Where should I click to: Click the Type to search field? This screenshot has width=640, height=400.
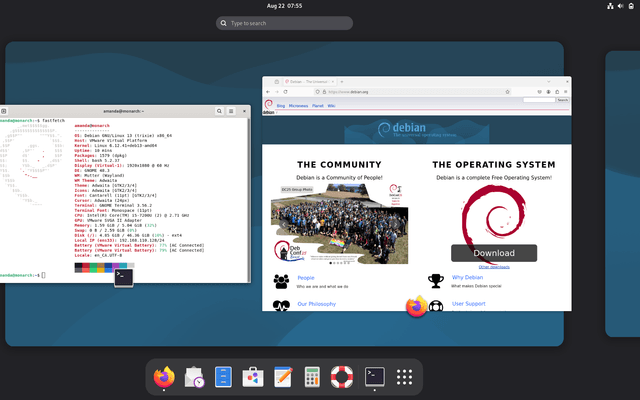[284, 23]
